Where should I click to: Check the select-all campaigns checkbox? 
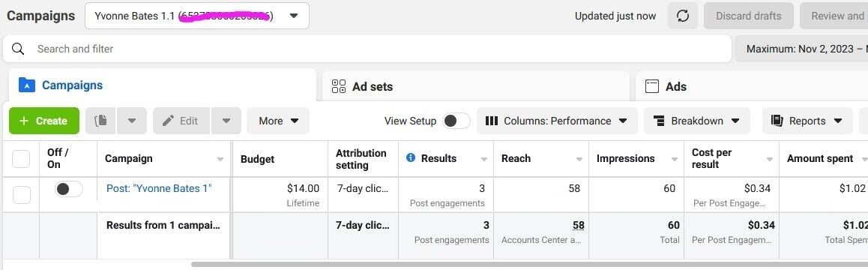pyautogui.click(x=21, y=158)
